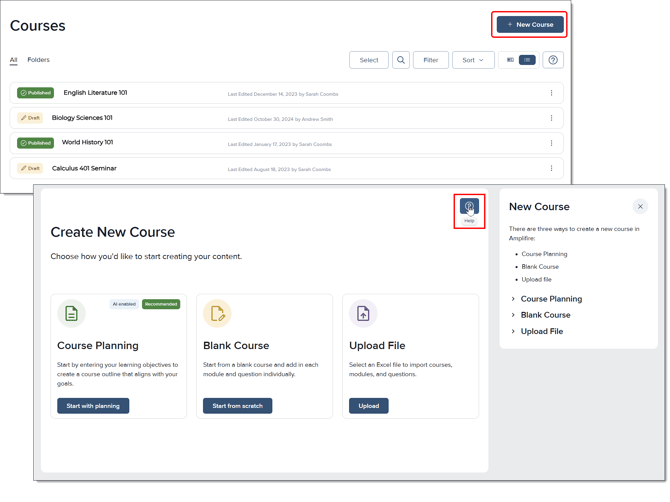670x502 pixels.
Task: Click Start from scratch button
Action: (238, 406)
